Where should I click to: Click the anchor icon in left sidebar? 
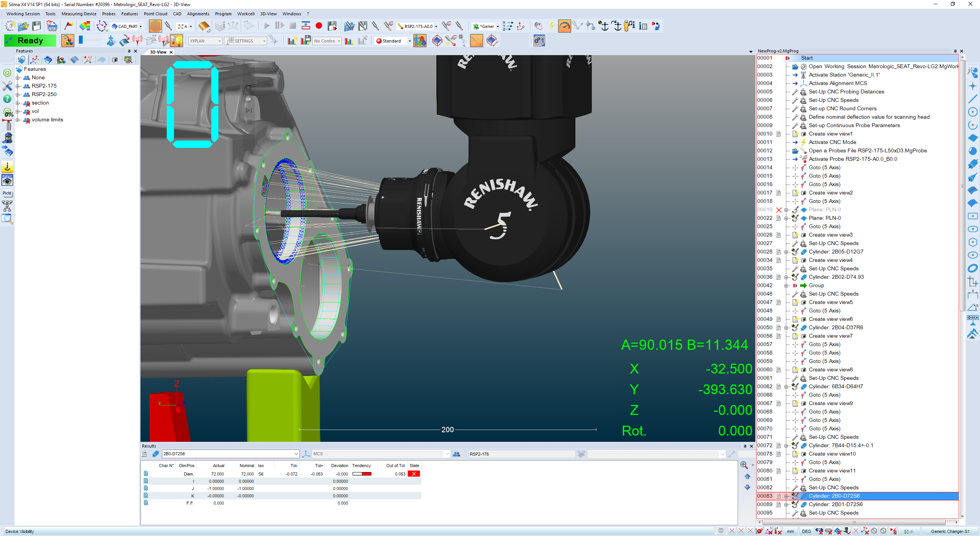(x=7, y=167)
